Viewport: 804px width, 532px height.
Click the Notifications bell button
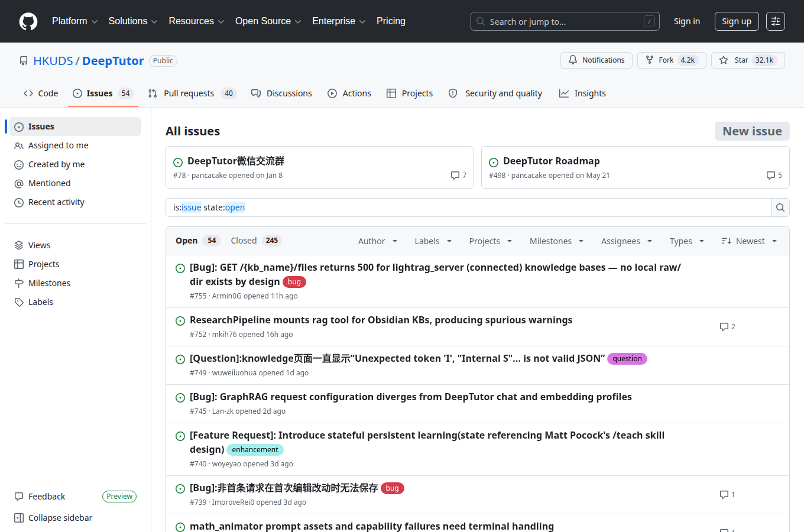tap(596, 60)
